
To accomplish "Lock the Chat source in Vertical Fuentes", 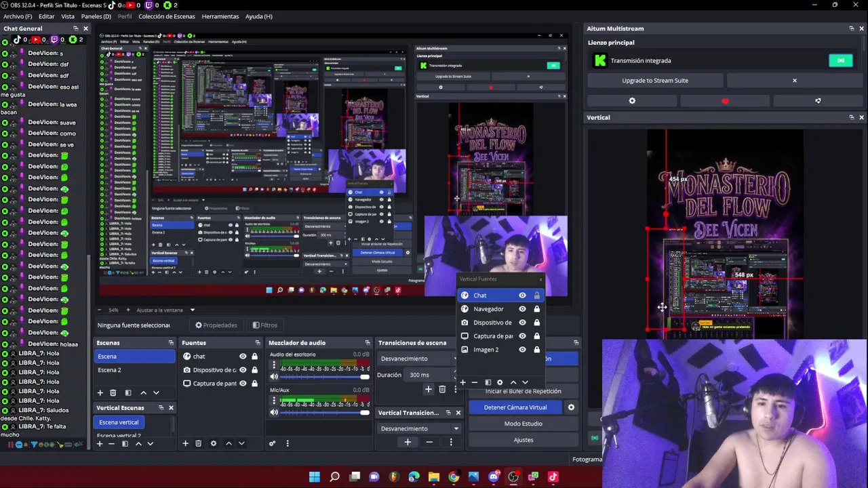I will (536, 296).
